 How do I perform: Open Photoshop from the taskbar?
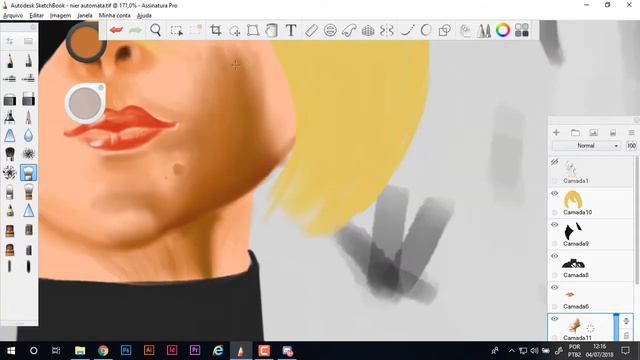tap(126, 351)
